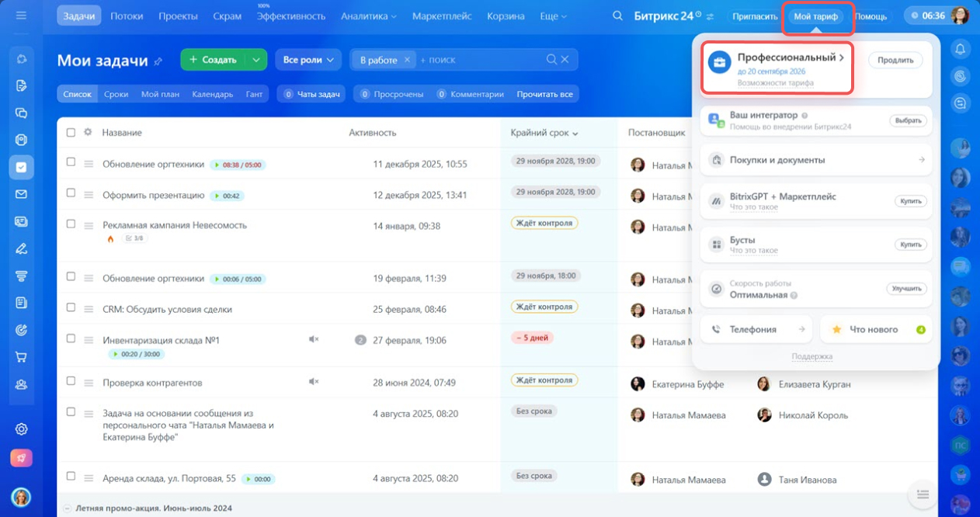Click the search magnifier icon in top bar
Viewport: 980px width, 517px height.
(x=617, y=16)
